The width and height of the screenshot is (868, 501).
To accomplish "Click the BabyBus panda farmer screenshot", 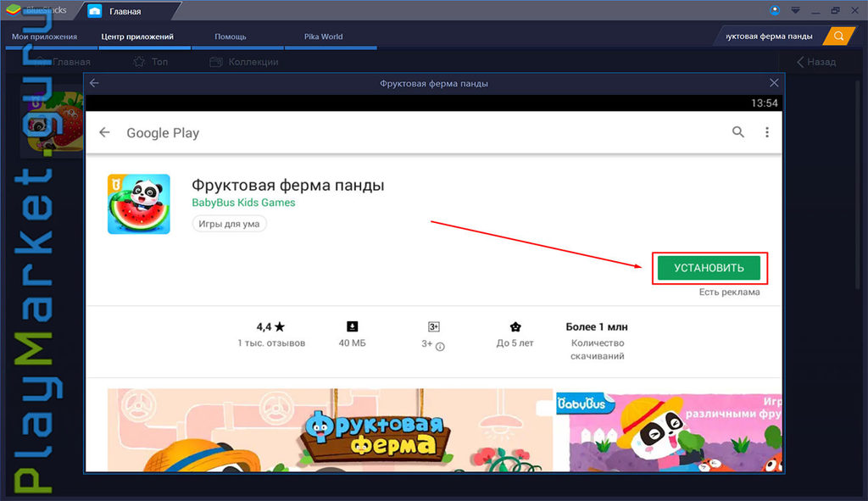I will pos(669,431).
